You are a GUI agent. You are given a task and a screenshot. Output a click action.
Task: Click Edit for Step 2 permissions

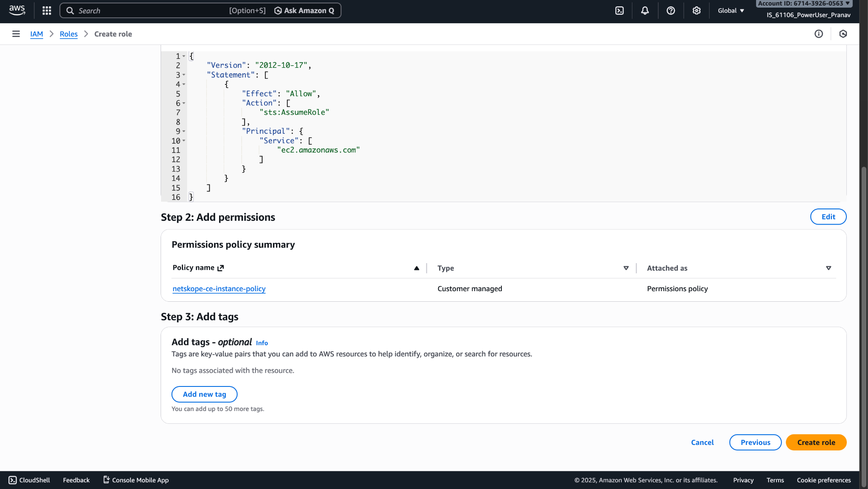(828, 217)
